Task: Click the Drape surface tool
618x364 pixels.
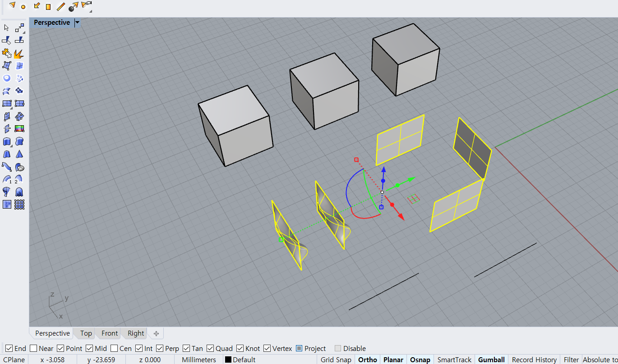Action: pos(19,192)
